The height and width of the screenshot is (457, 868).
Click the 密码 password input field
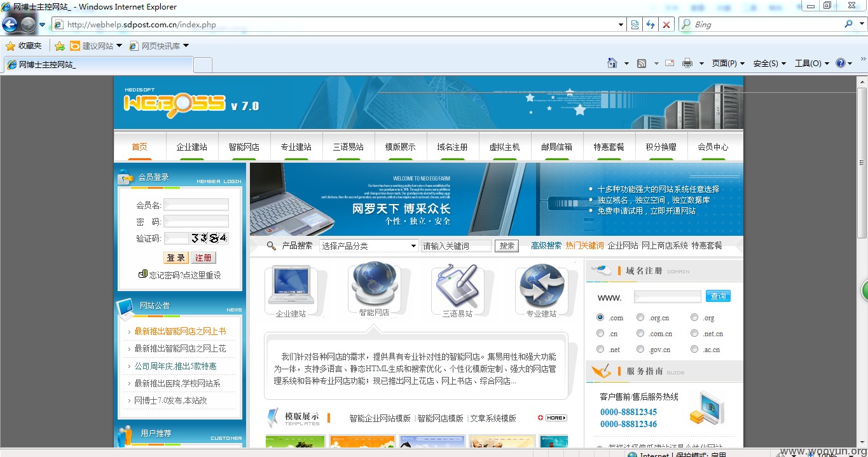pyautogui.click(x=196, y=222)
